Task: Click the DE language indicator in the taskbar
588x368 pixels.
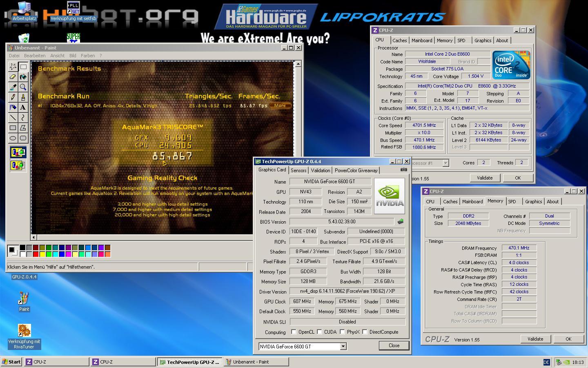Action: (x=546, y=362)
